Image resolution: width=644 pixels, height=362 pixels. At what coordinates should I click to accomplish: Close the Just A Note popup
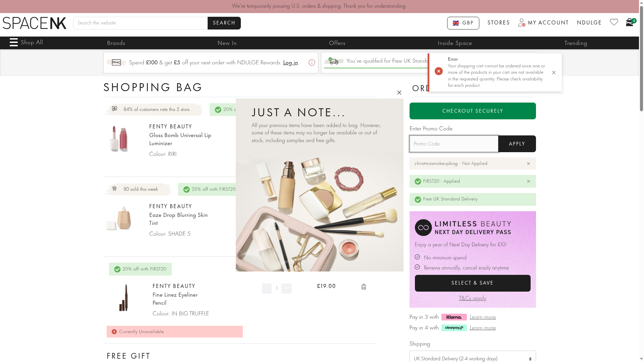point(399,93)
